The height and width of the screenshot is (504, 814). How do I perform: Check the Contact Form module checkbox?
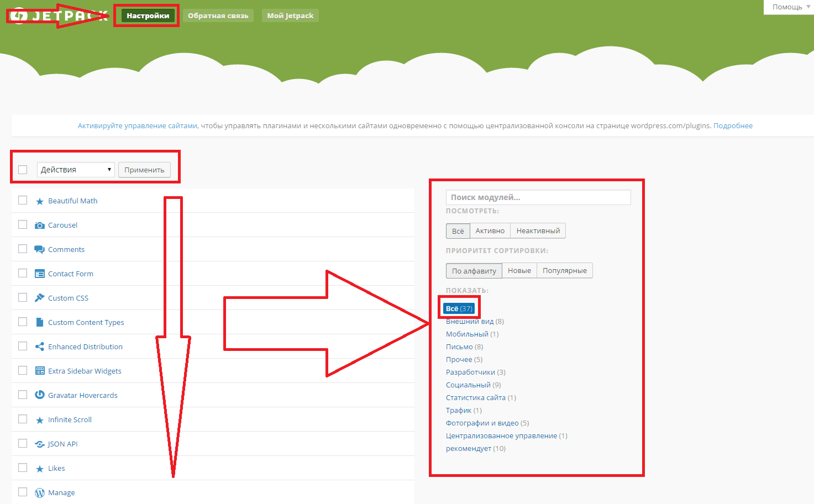click(23, 273)
